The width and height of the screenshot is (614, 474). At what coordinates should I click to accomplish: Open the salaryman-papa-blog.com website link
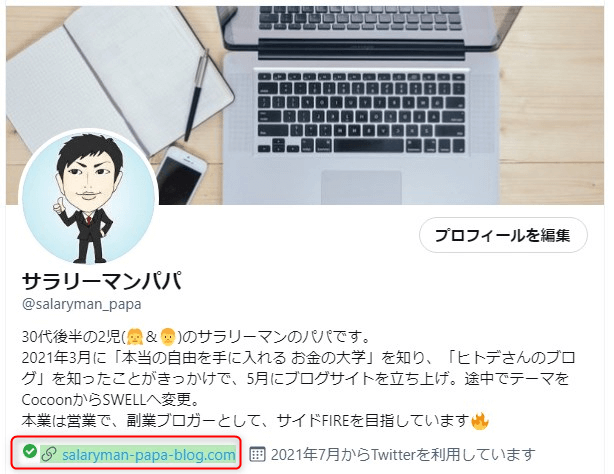click(148, 455)
